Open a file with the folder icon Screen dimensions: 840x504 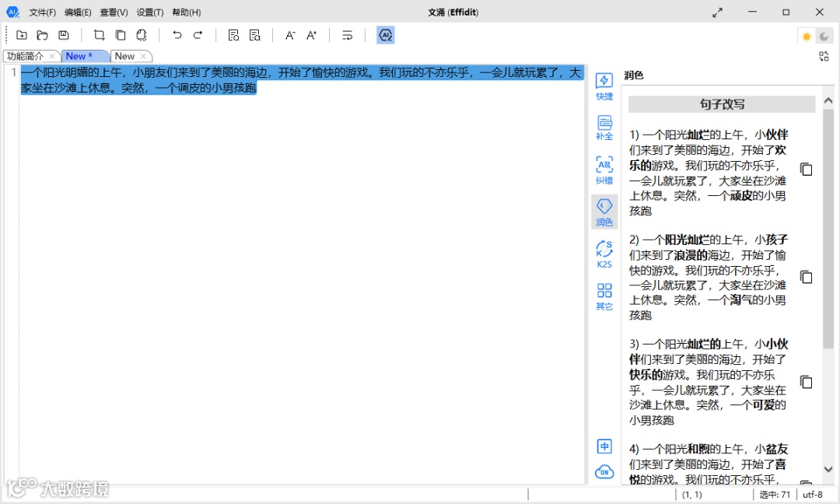point(42,35)
